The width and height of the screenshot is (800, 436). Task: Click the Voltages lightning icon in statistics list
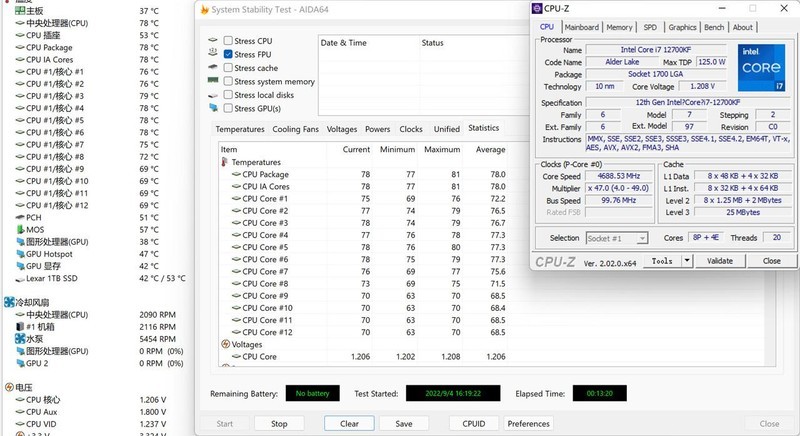[224, 344]
